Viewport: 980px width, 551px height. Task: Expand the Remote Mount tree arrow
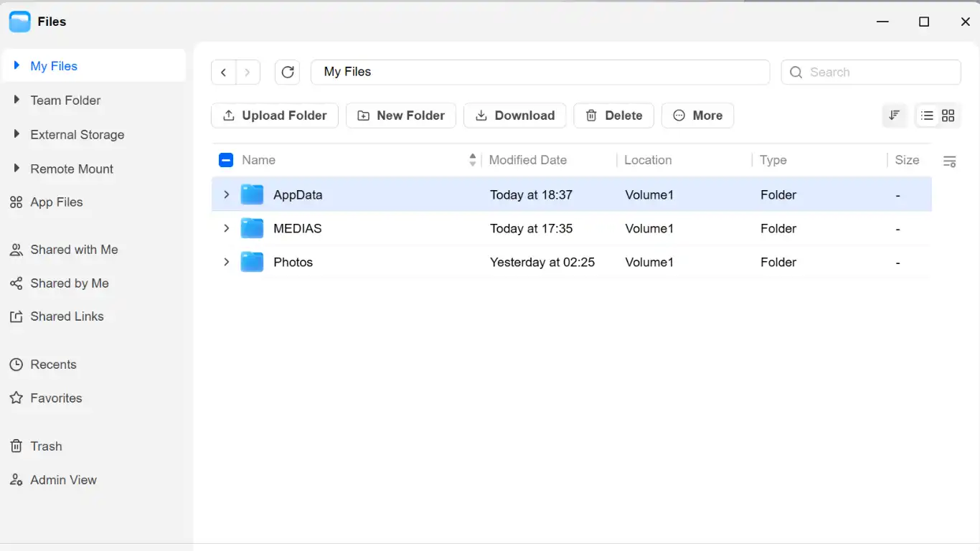tap(17, 169)
